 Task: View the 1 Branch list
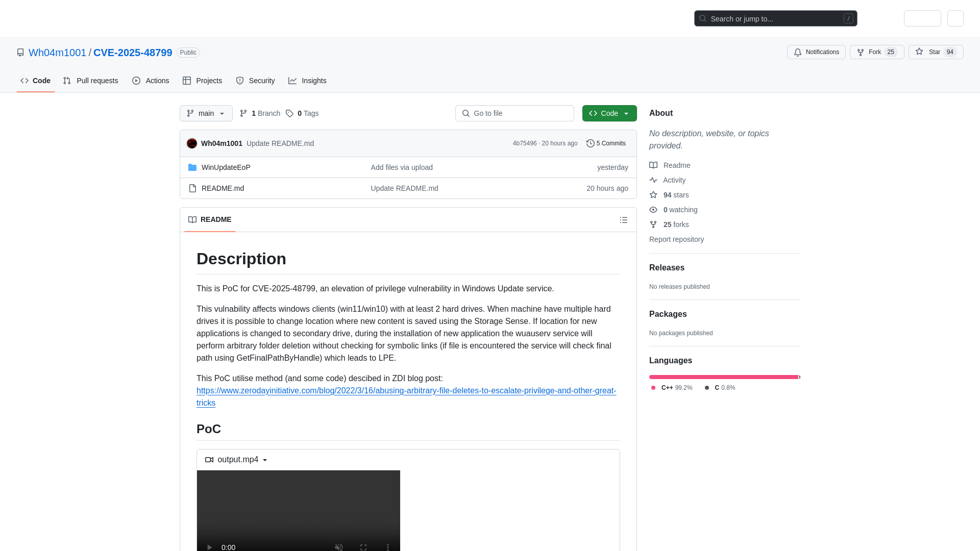click(x=260, y=113)
